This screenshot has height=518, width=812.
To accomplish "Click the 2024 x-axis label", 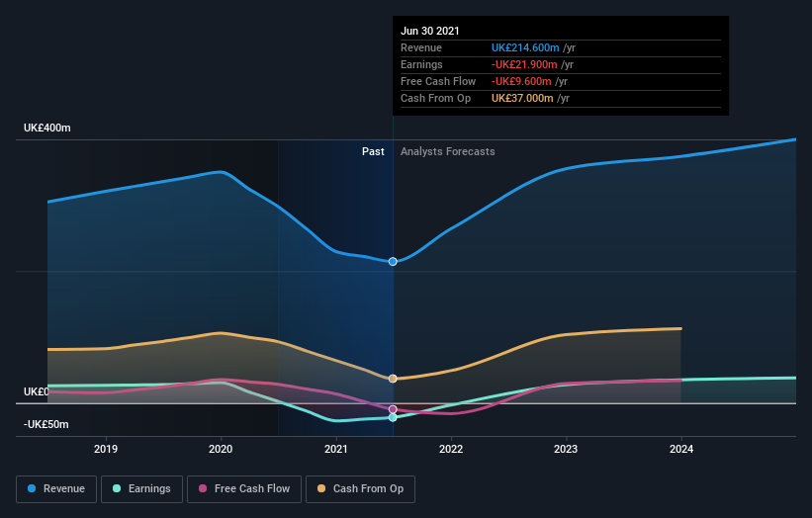I will click(681, 449).
